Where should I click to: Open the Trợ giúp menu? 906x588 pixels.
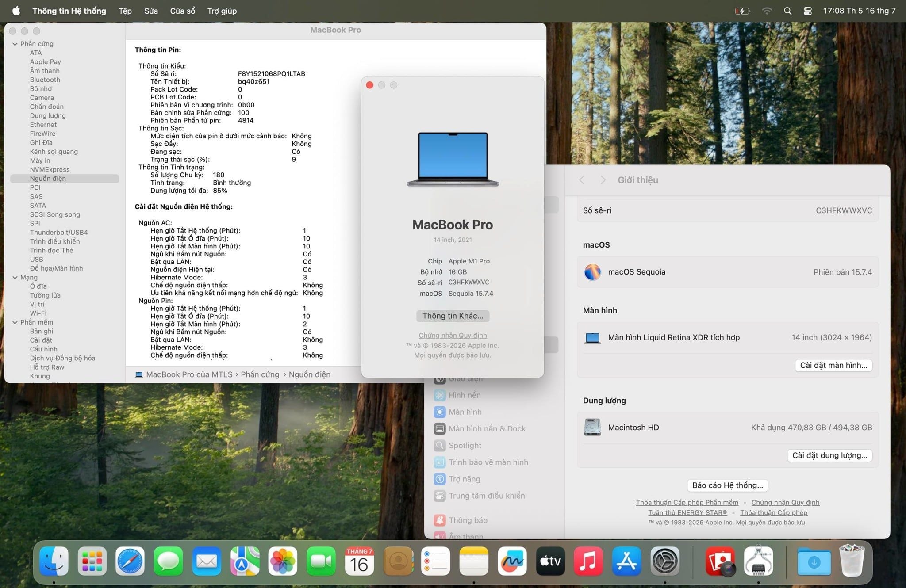(222, 11)
